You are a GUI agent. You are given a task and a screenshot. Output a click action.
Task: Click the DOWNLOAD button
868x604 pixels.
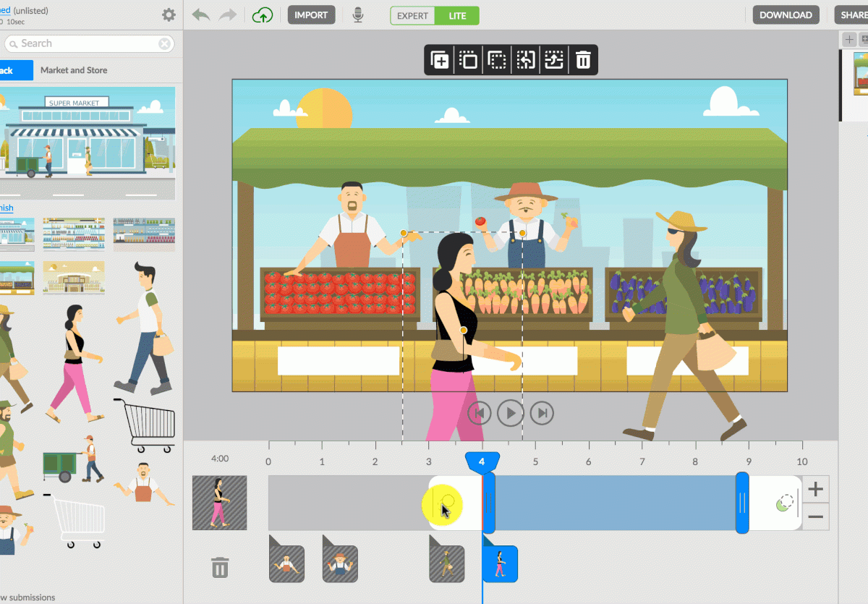coord(786,15)
